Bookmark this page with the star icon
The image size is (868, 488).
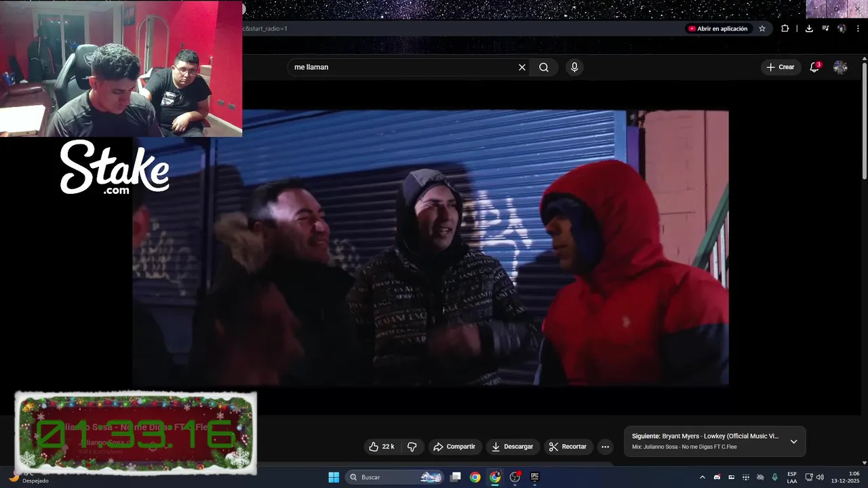click(762, 28)
